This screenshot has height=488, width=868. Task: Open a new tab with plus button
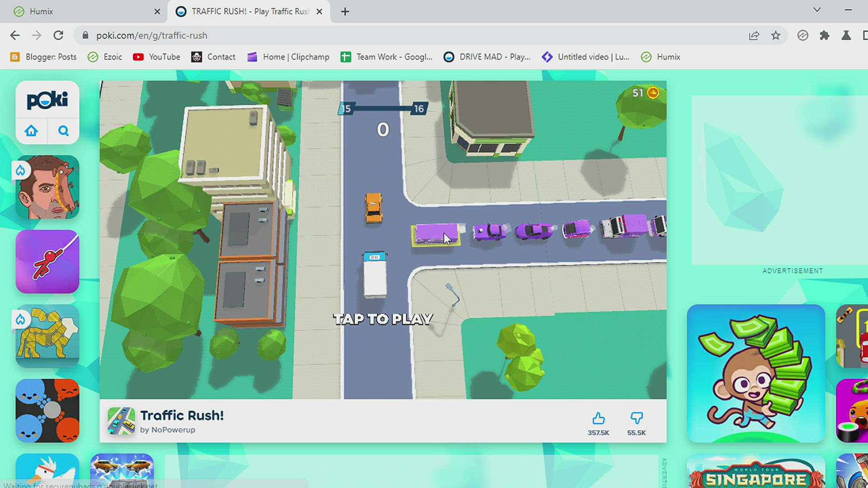click(x=345, y=12)
